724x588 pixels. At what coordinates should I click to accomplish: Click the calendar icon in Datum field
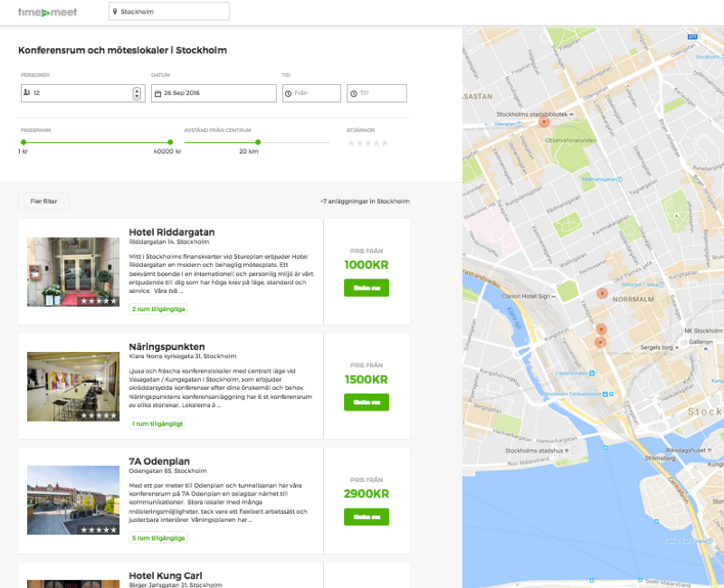(158, 93)
